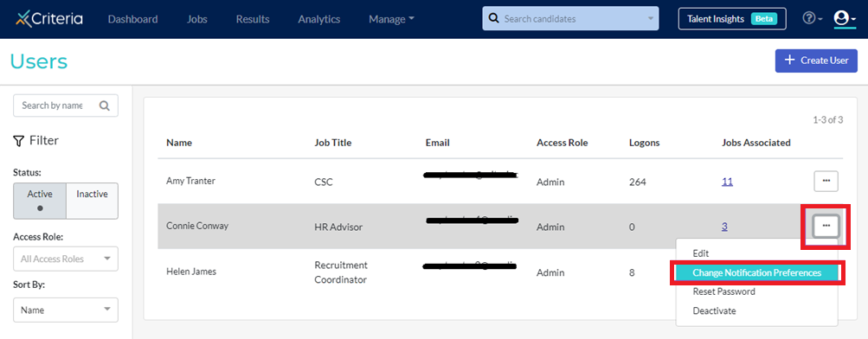This screenshot has width=868, height=339.
Task: Select Reset Password from context menu
Action: pyautogui.click(x=723, y=291)
